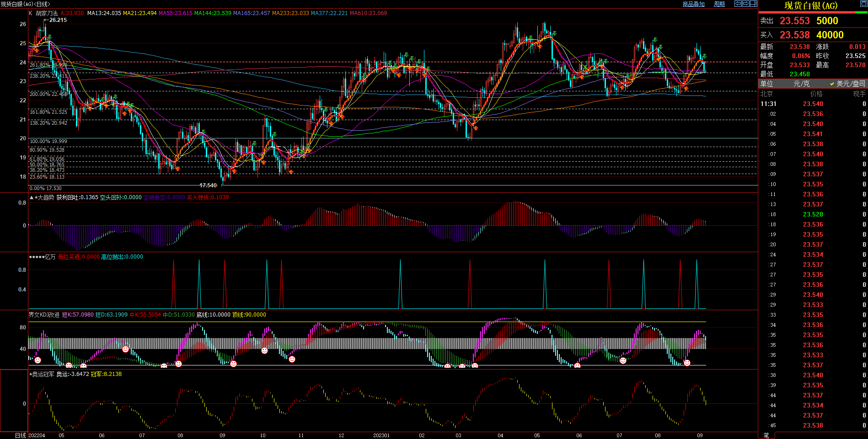Click the 胡家刀法 main chart indicator label

[x=47, y=13]
